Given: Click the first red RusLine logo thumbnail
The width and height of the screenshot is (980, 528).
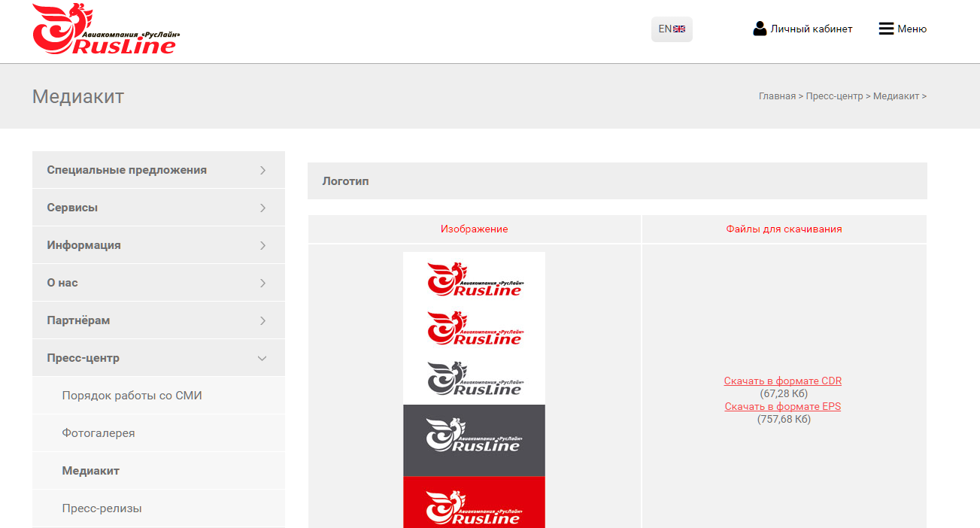Looking at the screenshot, I should click(x=475, y=279).
